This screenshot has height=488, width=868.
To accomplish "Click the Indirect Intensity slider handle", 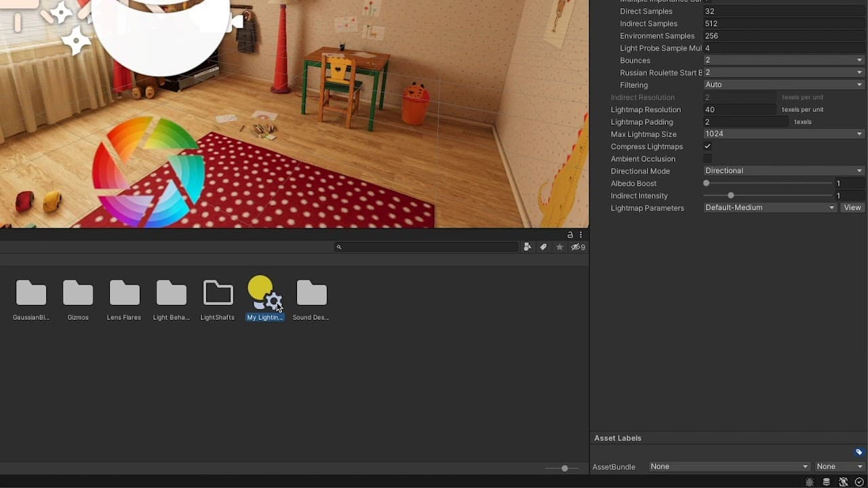I will coord(730,195).
